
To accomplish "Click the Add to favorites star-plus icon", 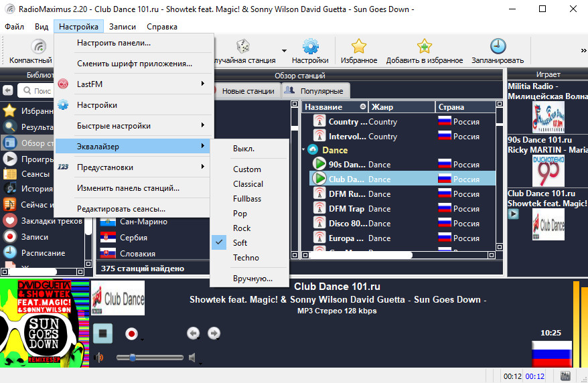I will click(x=425, y=46).
